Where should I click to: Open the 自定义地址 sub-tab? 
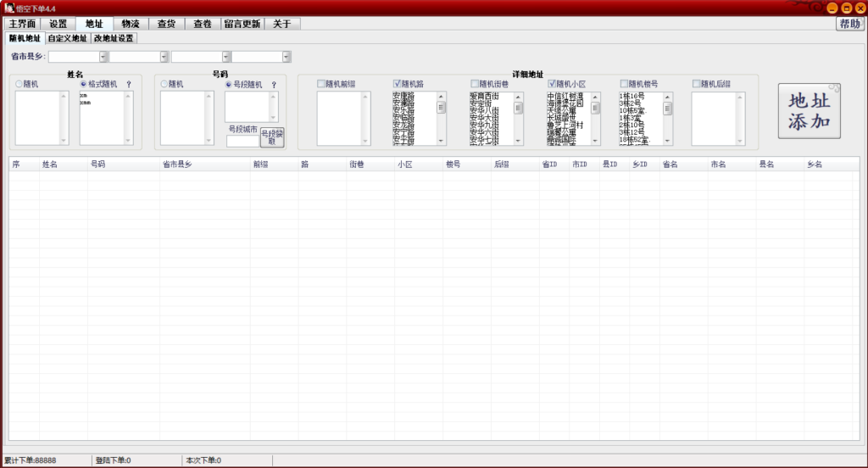pos(67,38)
